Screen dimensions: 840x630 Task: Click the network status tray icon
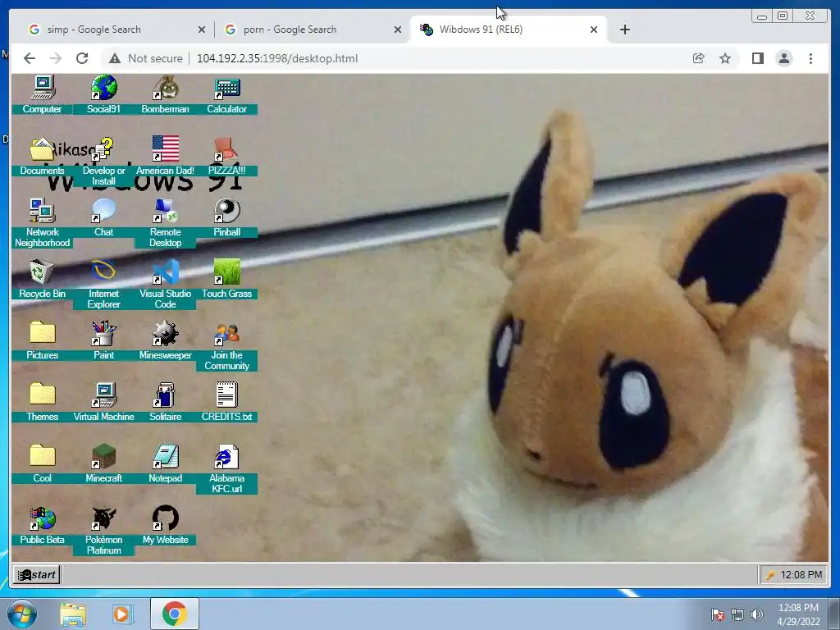coord(737,614)
